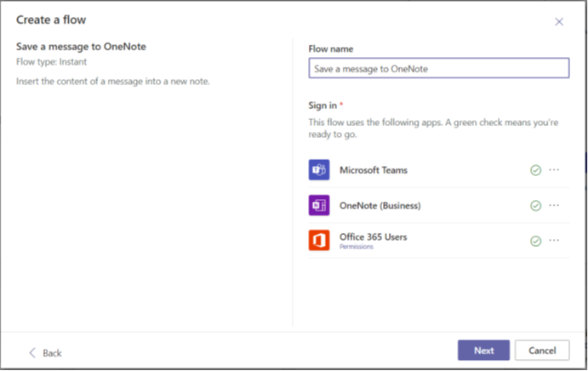The image size is (588, 371).
Task: Open the more options menu for Office 365 Users
Action: pos(554,240)
